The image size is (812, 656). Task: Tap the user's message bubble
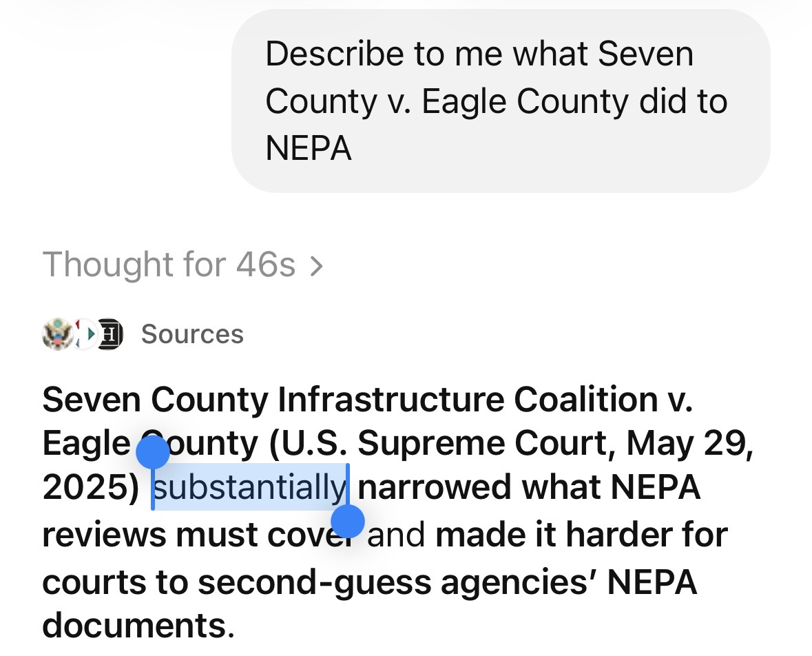pos(500,101)
